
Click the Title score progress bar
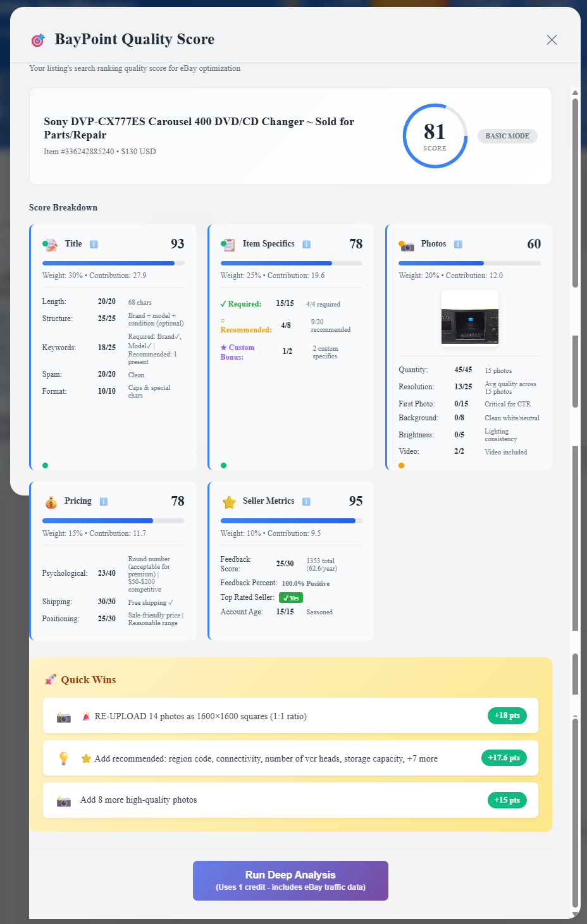click(x=113, y=263)
